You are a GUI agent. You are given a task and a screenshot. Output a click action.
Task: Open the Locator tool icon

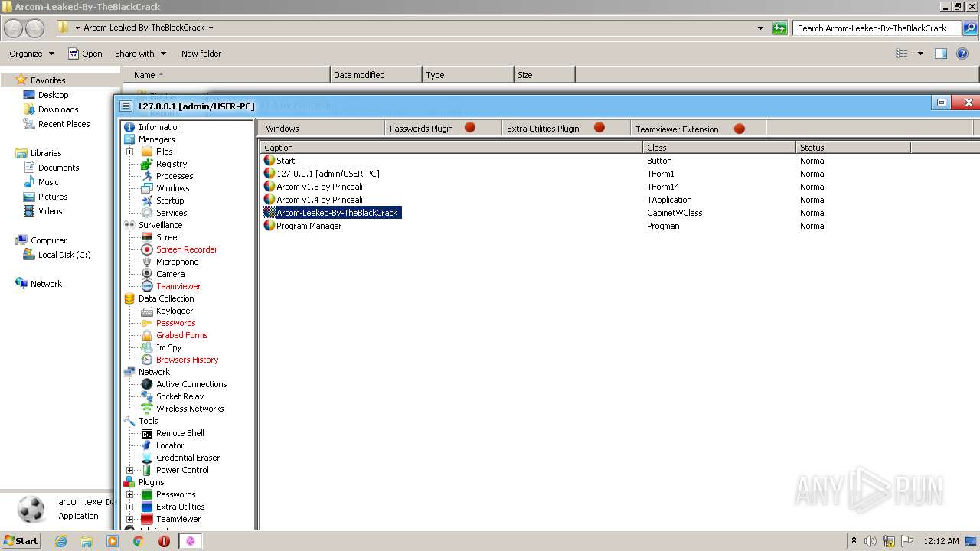click(x=147, y=445)
